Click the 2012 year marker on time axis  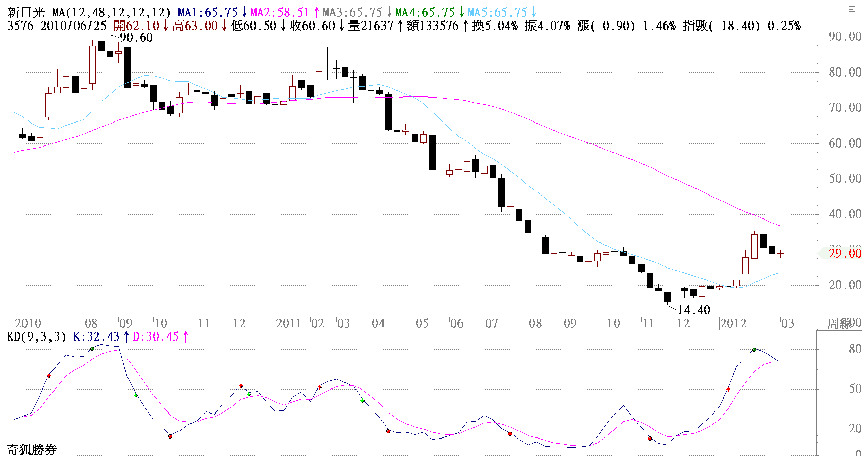pyautogui.click(x=733, y=324)
